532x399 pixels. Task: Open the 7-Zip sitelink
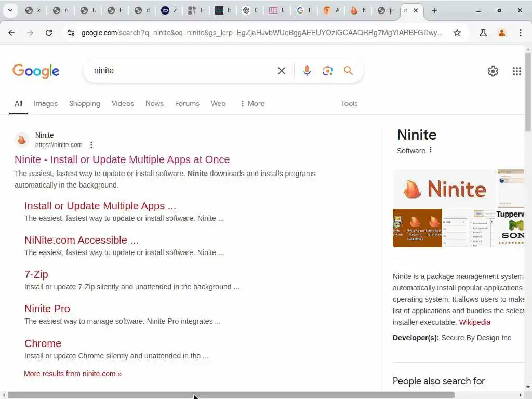point(36,274)
